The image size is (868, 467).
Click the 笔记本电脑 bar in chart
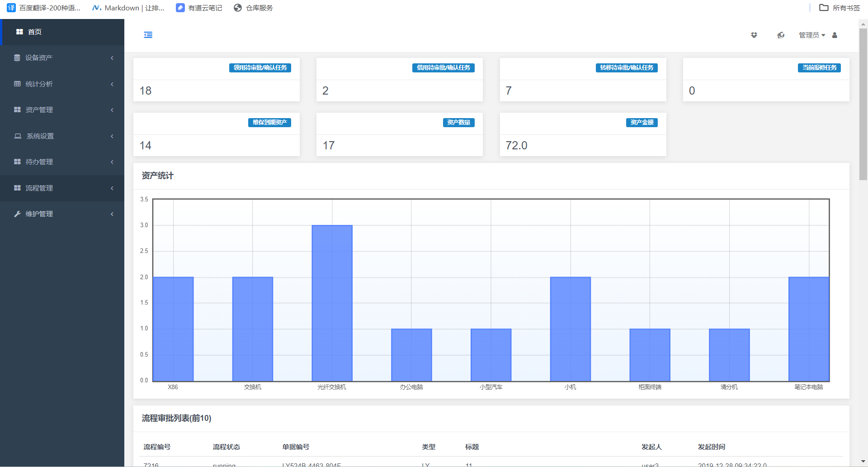click(x=809, y=329)
